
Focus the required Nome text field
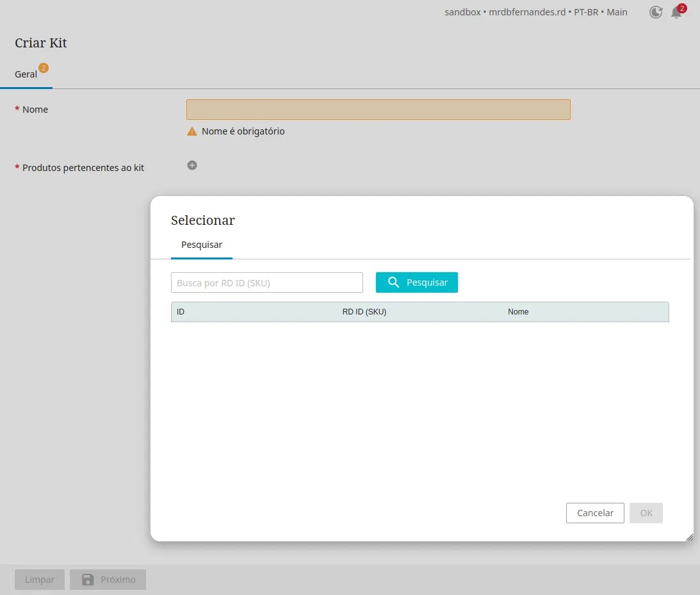378,110
